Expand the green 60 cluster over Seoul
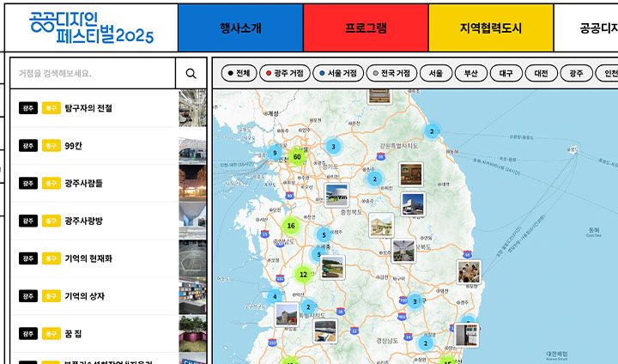The height and width of the screenshot is (364, 618). (297, 156)
